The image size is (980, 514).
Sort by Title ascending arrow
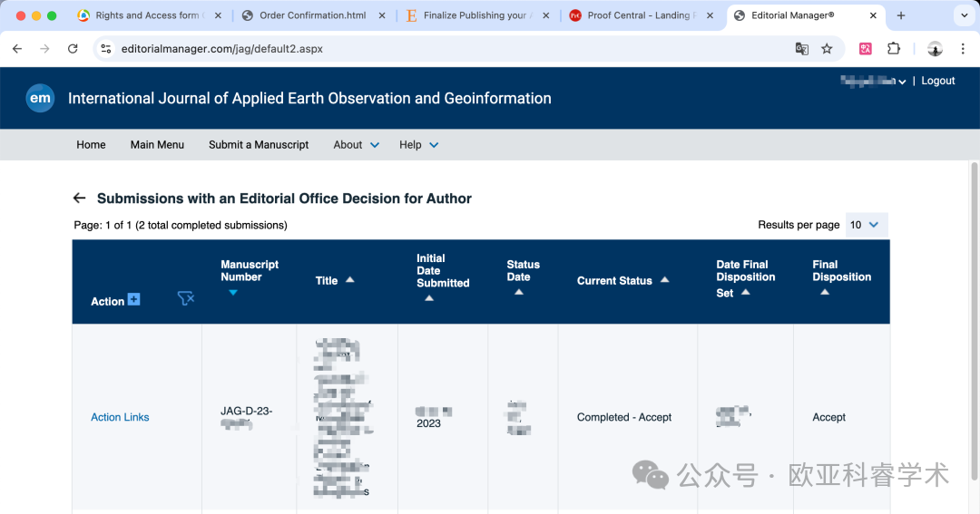(x=350, y=280)
